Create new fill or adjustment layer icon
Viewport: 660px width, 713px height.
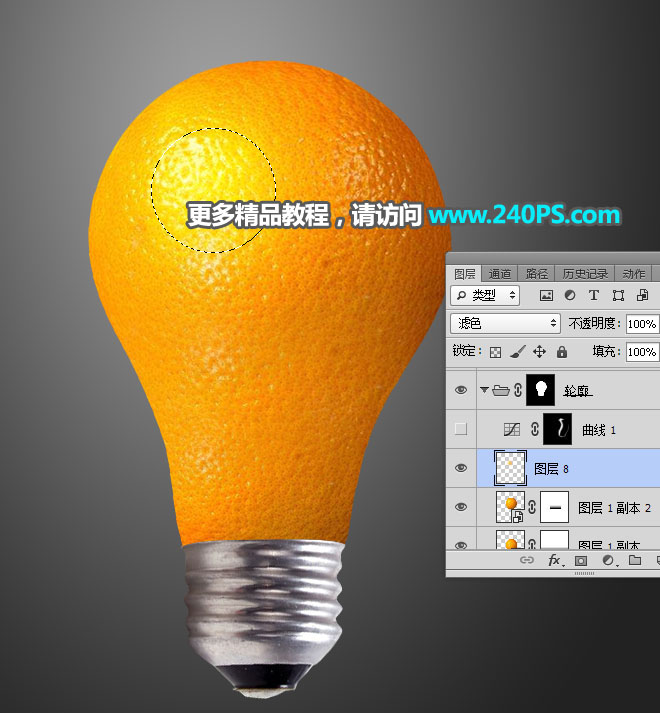(609, 561)
